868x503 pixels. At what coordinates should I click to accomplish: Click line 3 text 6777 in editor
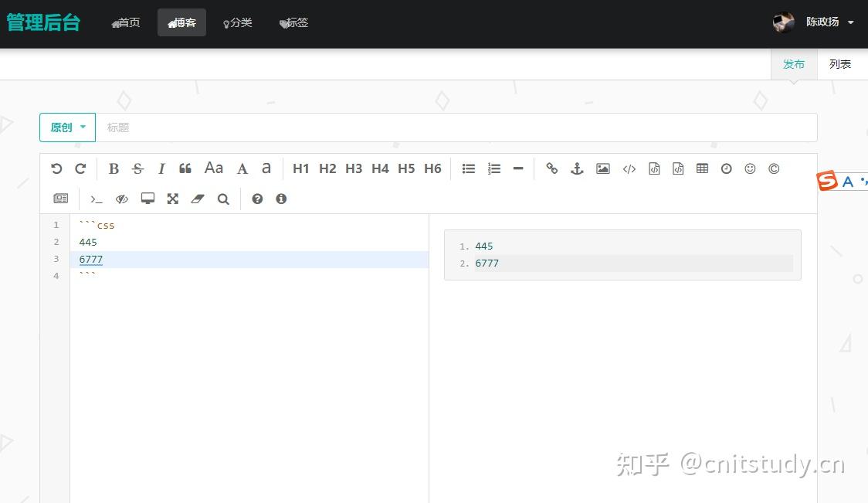(x=91, y=260)
